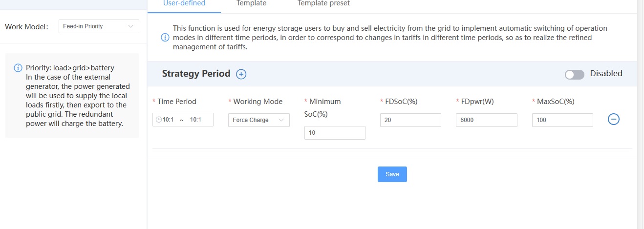Expand the Working Mode Force Charge dropdown
Viewport: 644px width, 229px height.
pyautogui.click(x=258, y=120)
